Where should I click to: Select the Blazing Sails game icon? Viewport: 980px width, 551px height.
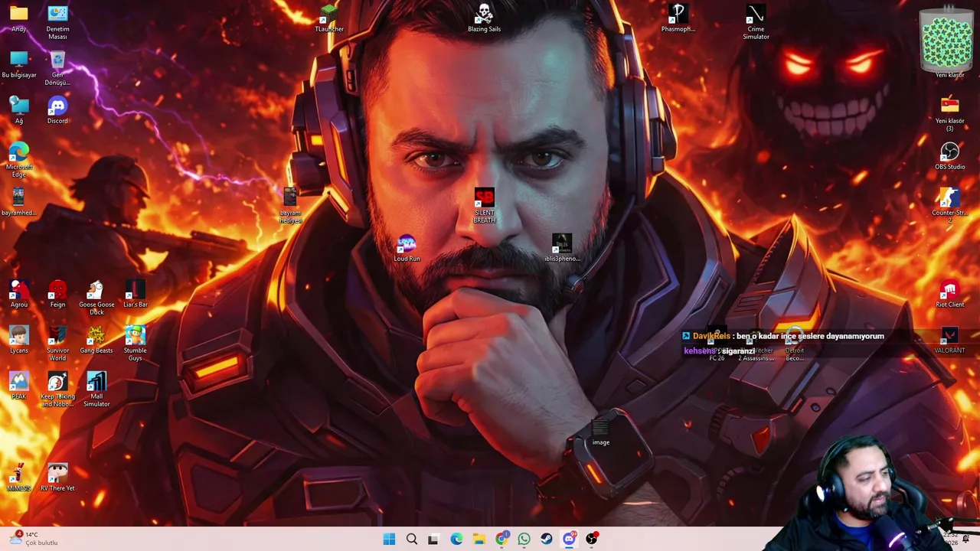[484, 19]
